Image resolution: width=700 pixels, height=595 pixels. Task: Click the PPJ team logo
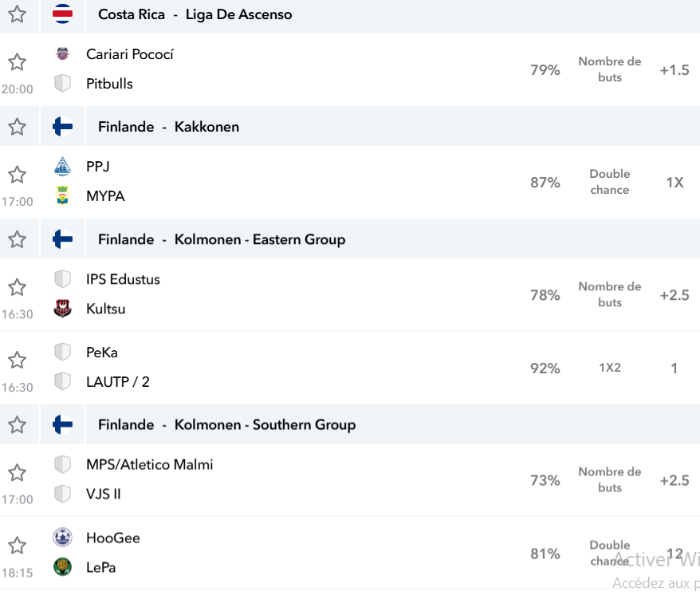(62, 167)
